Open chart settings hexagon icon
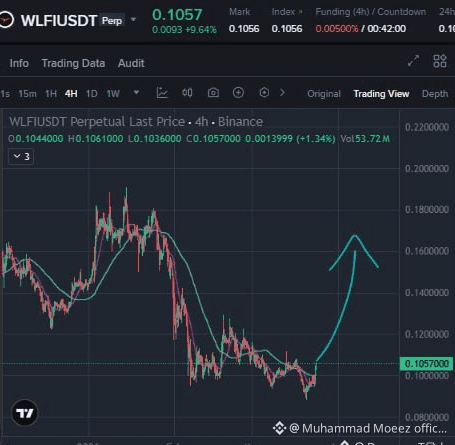Viewport: 455px width, 445px height. [x=264, y=92]
